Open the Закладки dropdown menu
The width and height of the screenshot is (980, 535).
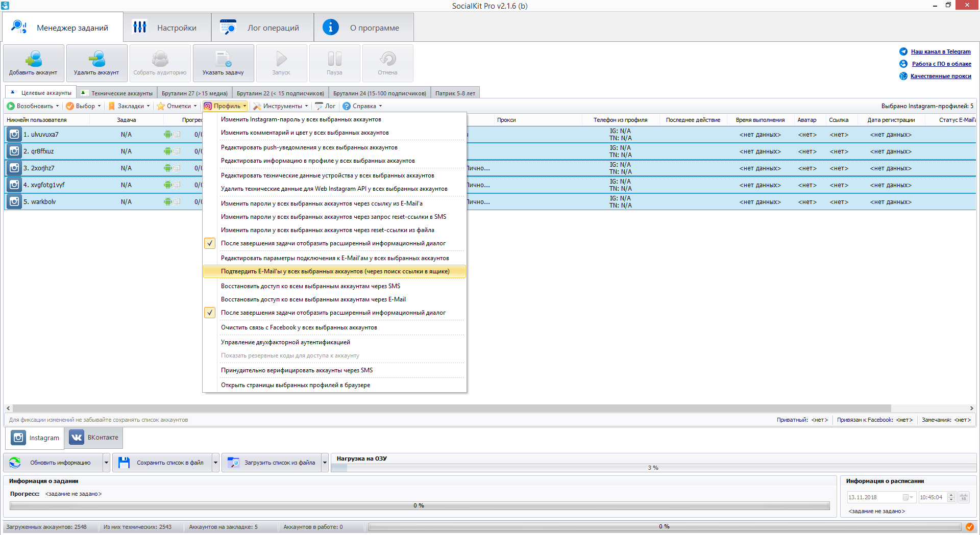[129, 106]
